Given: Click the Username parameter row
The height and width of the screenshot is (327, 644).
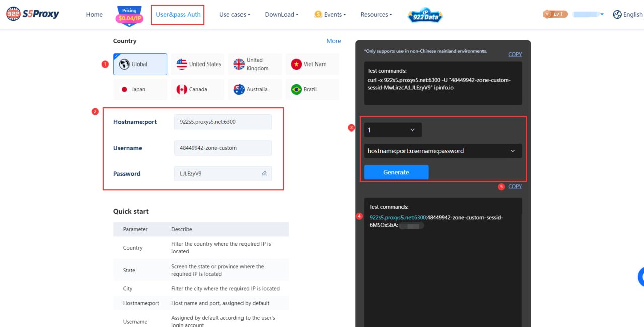Looking at the screenshot, I should tap(201, 319).
